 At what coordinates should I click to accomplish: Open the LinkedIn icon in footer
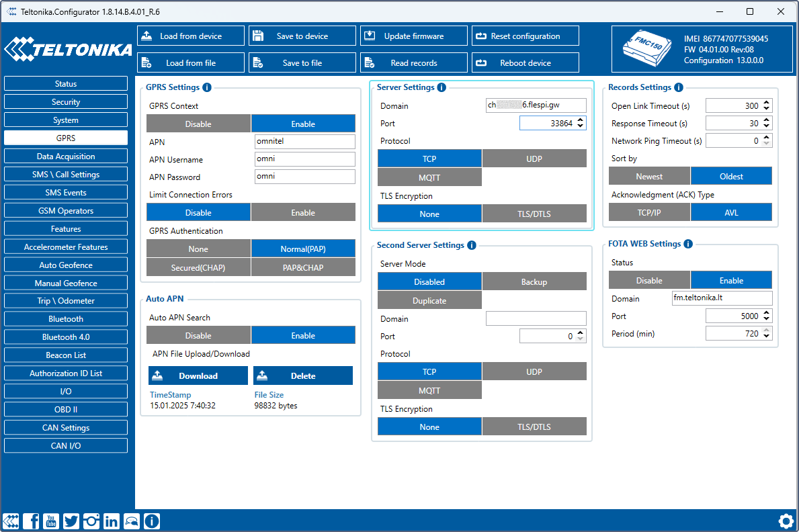click(112, 521)
